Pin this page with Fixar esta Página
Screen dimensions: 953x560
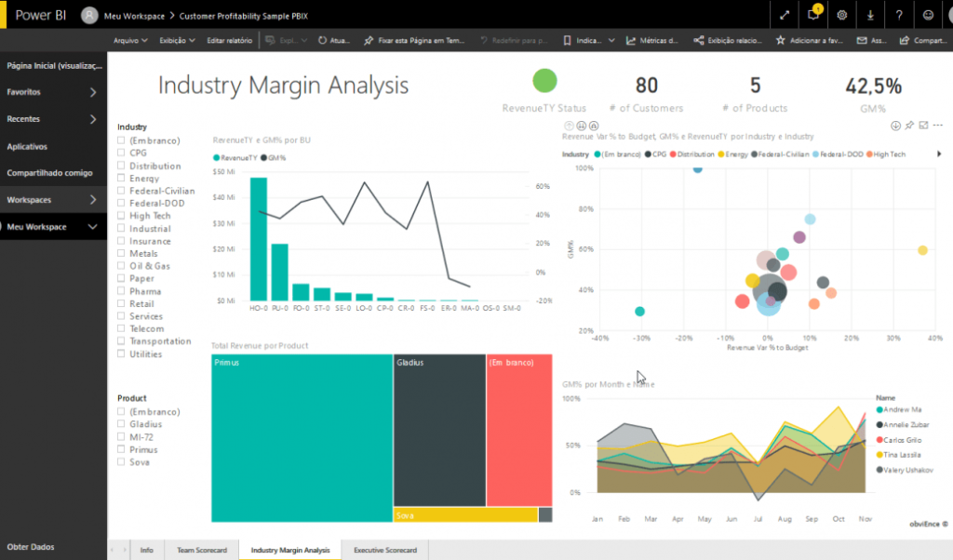[414, 40]
